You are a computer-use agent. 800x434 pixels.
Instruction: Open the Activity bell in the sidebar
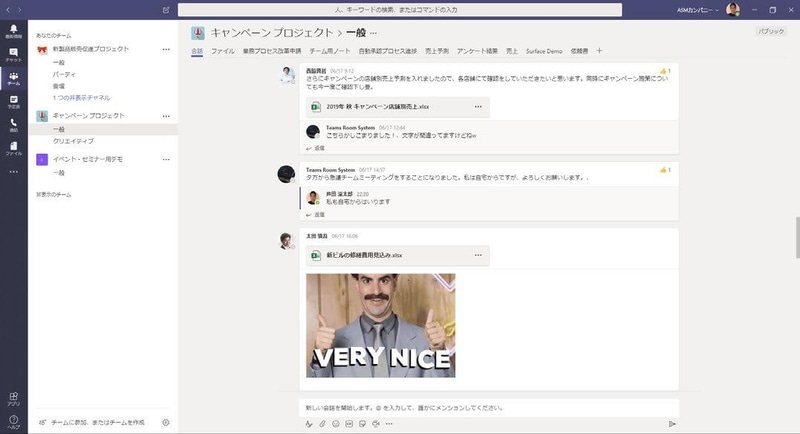click(x=14, y=32)
